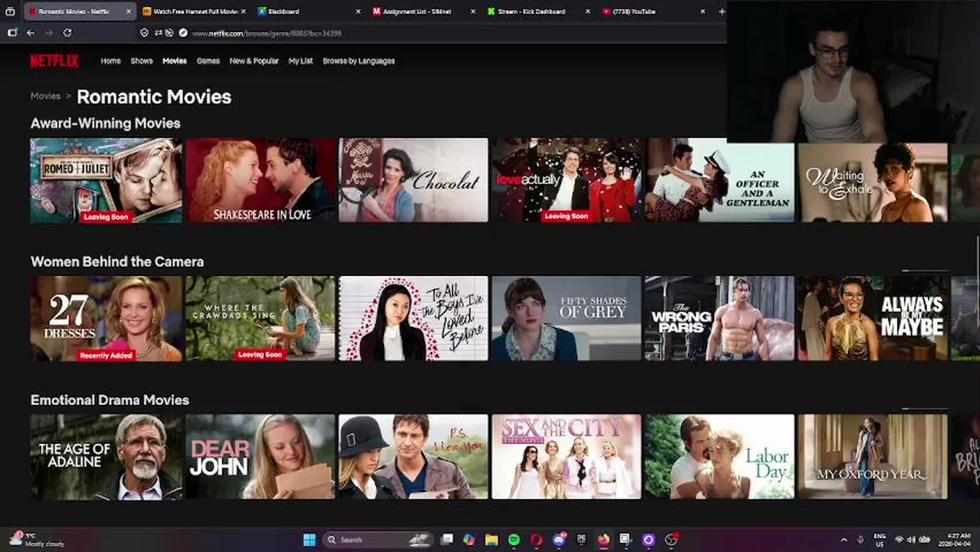Open Love Actually movie thumbnail
The image size is (980, 552).
click(x=567, y=180)
